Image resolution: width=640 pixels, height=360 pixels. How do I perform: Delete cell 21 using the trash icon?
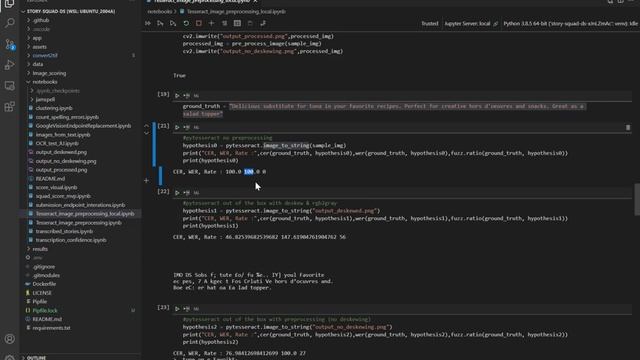pos(628,128)
